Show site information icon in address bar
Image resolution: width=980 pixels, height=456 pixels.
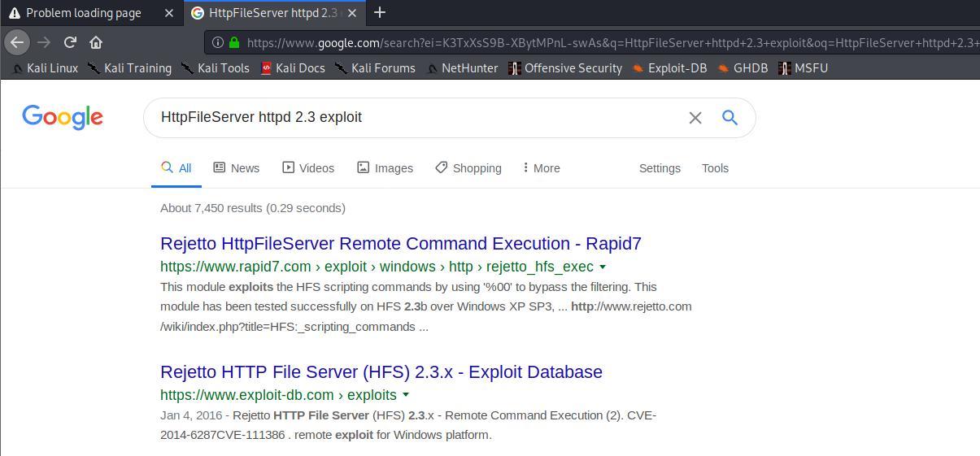point(218,42)
